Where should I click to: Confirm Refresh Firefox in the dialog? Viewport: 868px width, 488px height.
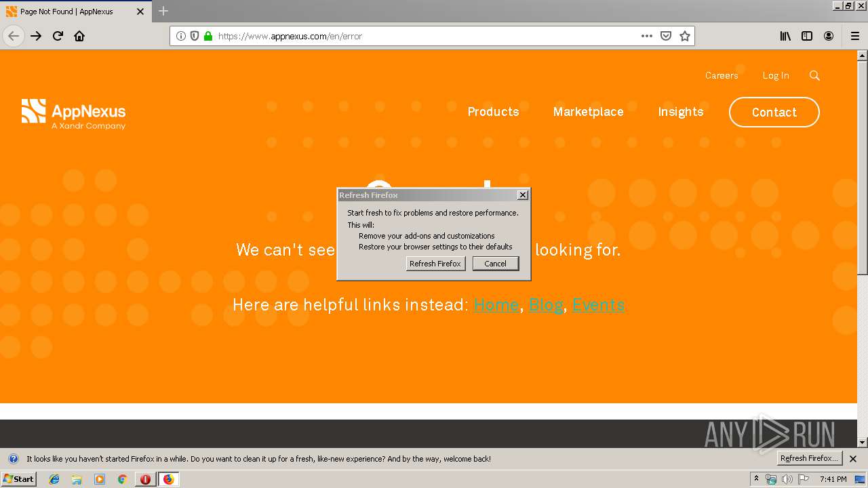[x=435, y=264]
